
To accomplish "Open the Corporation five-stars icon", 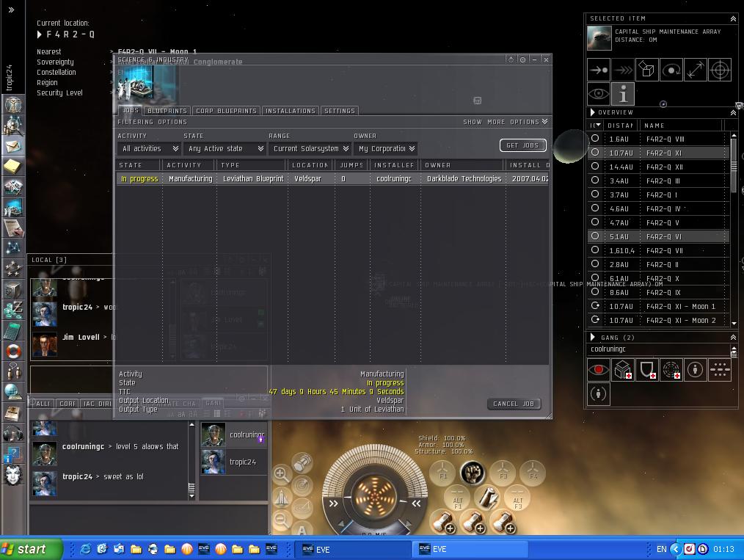I will tap(12, 269).
